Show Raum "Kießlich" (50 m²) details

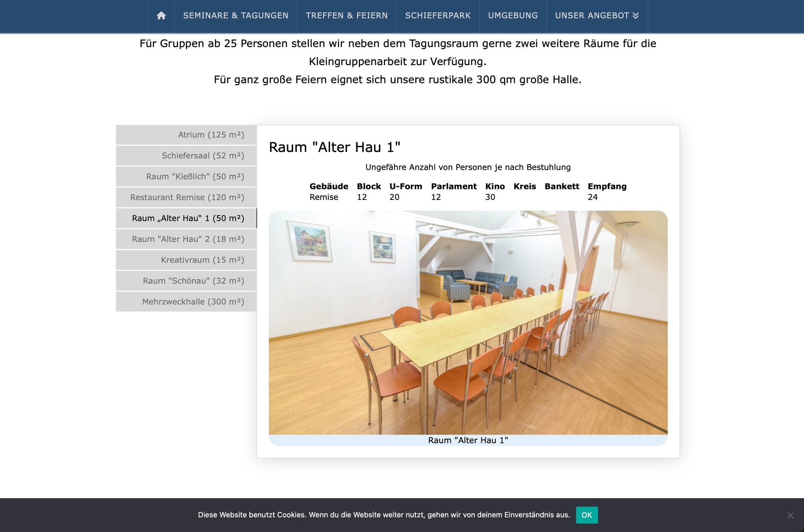click(x=186, y=176)
